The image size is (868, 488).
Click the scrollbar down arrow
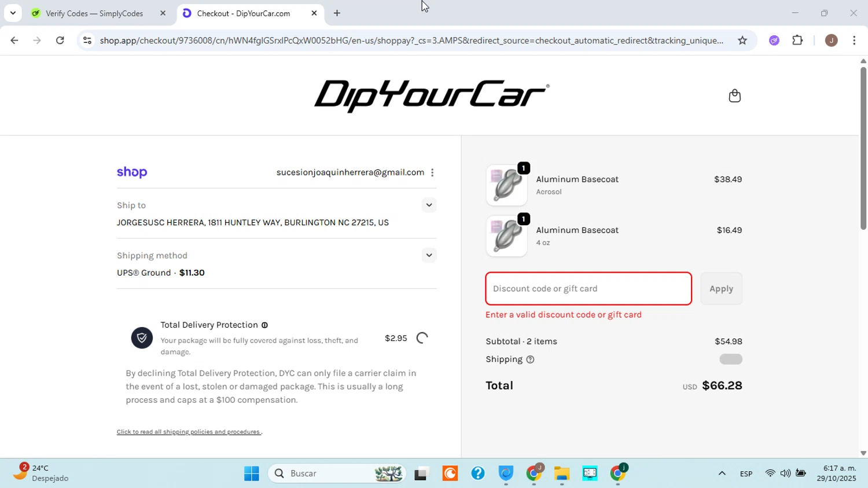(863, 454)
